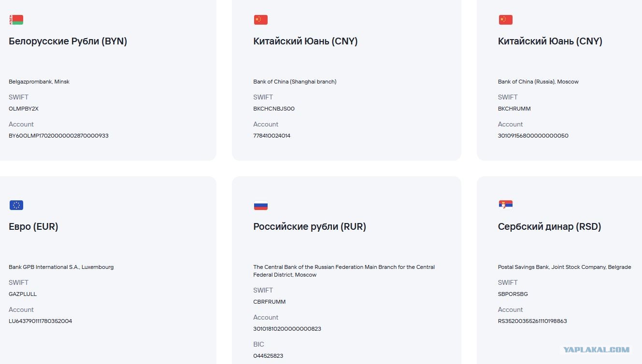The height and width of the screenshot is (364, 642).
Task: Click the China flag on the Shanghai branch card
Action: [261, 20]
